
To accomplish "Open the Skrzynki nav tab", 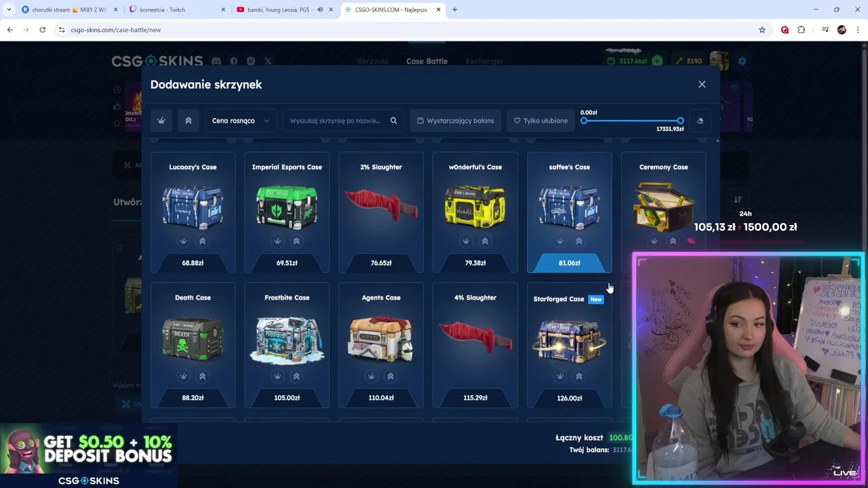I will click(373, 61).
